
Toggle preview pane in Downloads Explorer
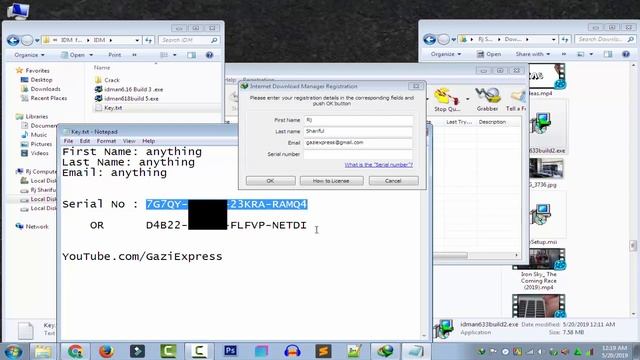pyautogui.click(x=608, y=54)
